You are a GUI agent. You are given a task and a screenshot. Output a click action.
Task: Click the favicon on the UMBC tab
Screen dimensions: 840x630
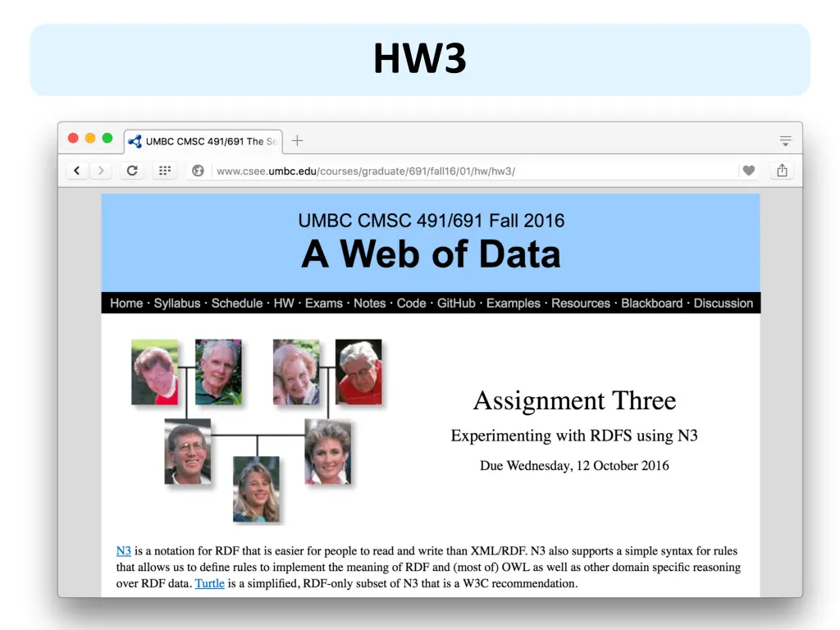click(135, 140)
